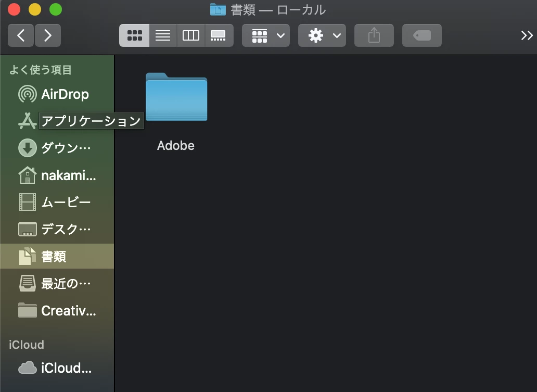This screenshot has height=392, width=537.
Task: Click the Share toolbar button
Action: click(x=374, y=35)
